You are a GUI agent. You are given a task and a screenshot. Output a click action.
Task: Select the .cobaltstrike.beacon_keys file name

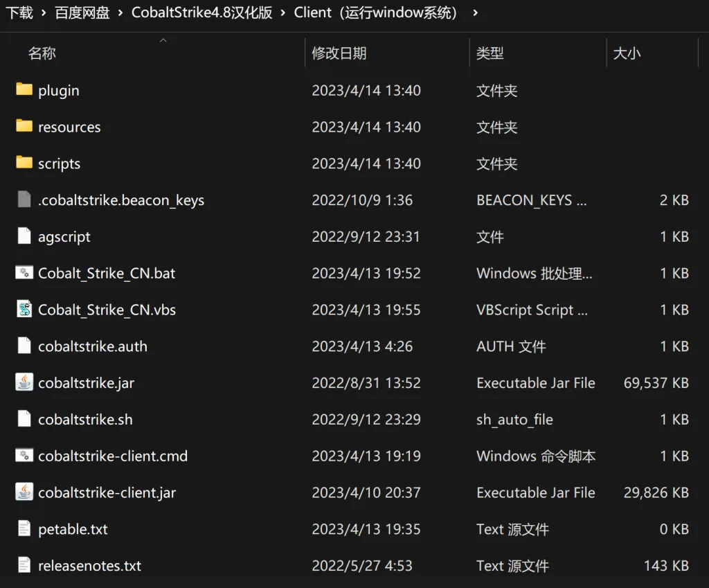(x=121, y=200)
